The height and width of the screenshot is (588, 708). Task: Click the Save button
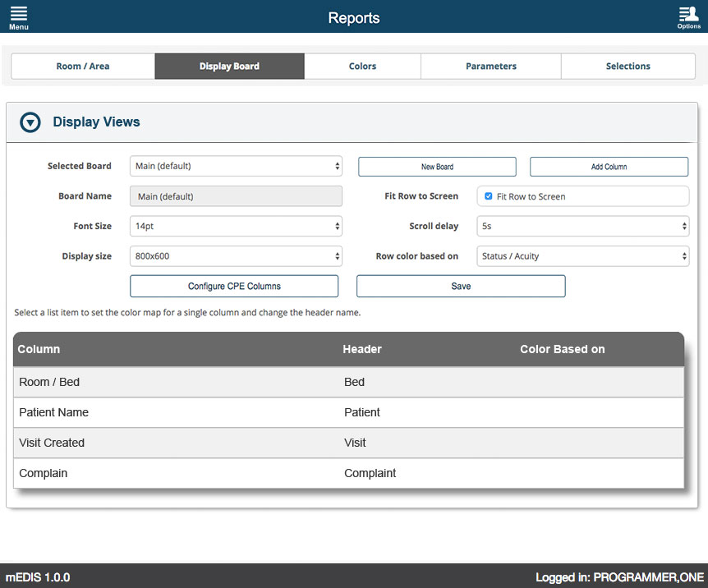click(x=461, y=287)
